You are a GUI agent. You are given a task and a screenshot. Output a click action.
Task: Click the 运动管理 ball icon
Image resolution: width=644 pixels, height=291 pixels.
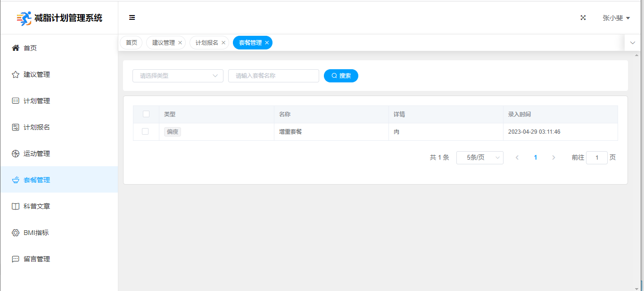[x=16, y=154]
